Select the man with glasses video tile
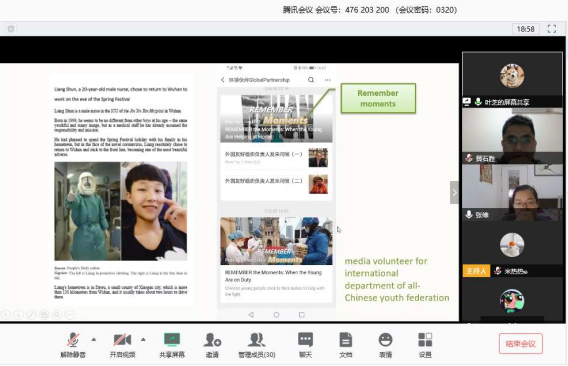This screenshot has height=366, width=568. pos(512,136)
